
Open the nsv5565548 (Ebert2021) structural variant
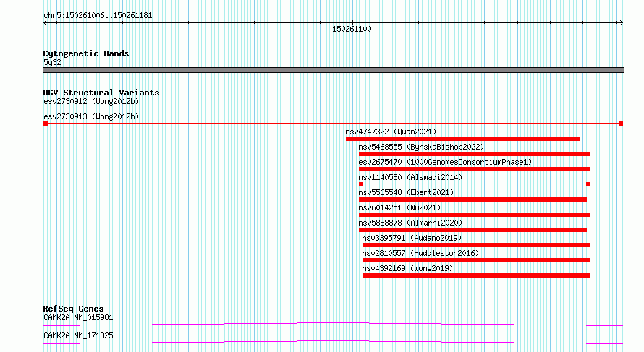[x=473, y=199]
